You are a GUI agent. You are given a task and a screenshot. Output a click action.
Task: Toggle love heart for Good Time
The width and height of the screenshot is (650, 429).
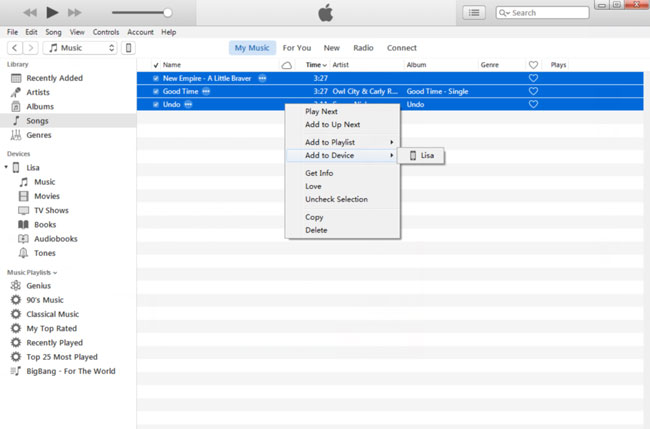tap(533, 91)
